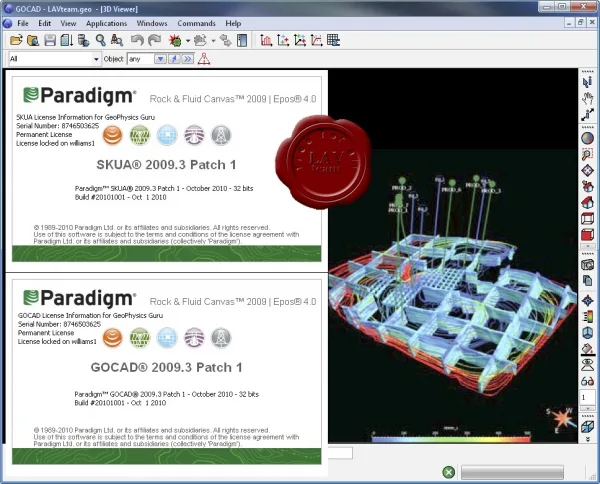Click the green cancel X button
The height and width of the screenshot is (484, 600).
pos(448,472)
